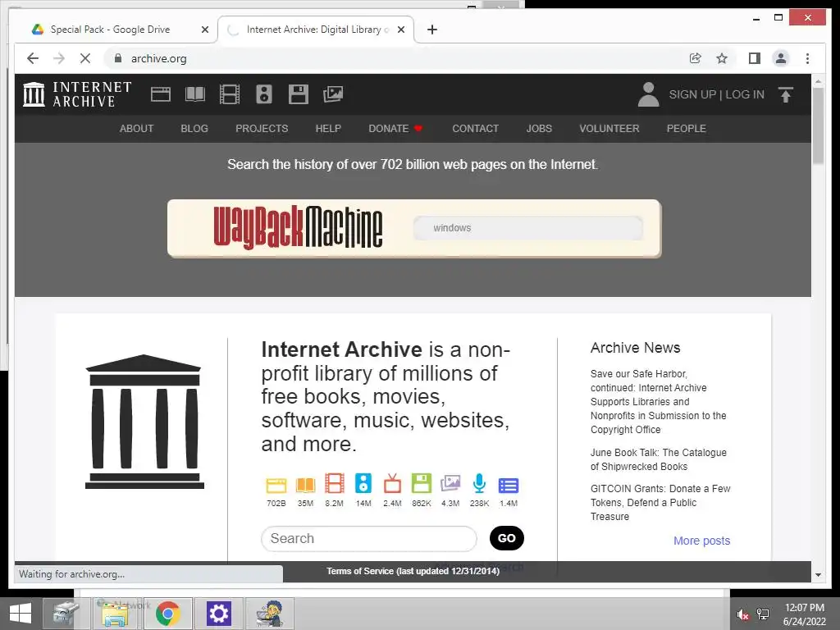This screenshot has width=840, height=630.
Task: Focus the main Search input box
Action: 368,538
